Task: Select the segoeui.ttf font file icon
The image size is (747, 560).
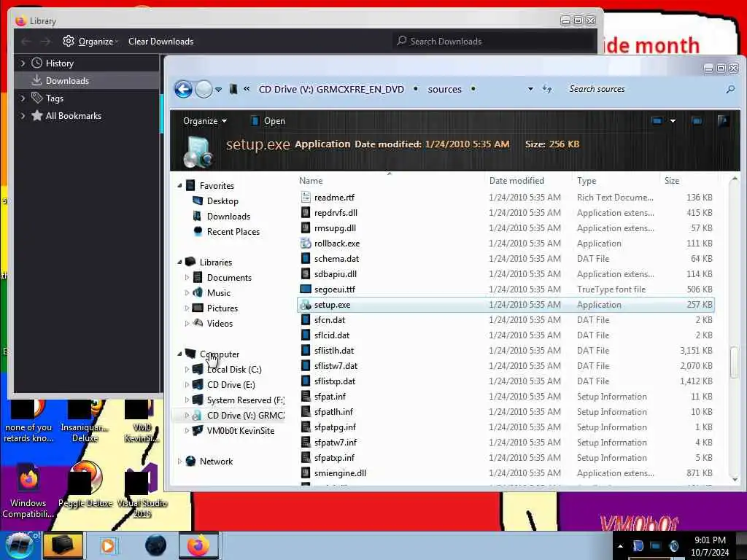Action: [x=306, y=289]
